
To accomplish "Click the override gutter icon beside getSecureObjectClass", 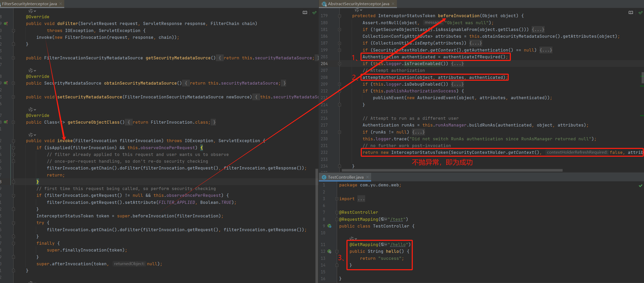I will point(6,122).
